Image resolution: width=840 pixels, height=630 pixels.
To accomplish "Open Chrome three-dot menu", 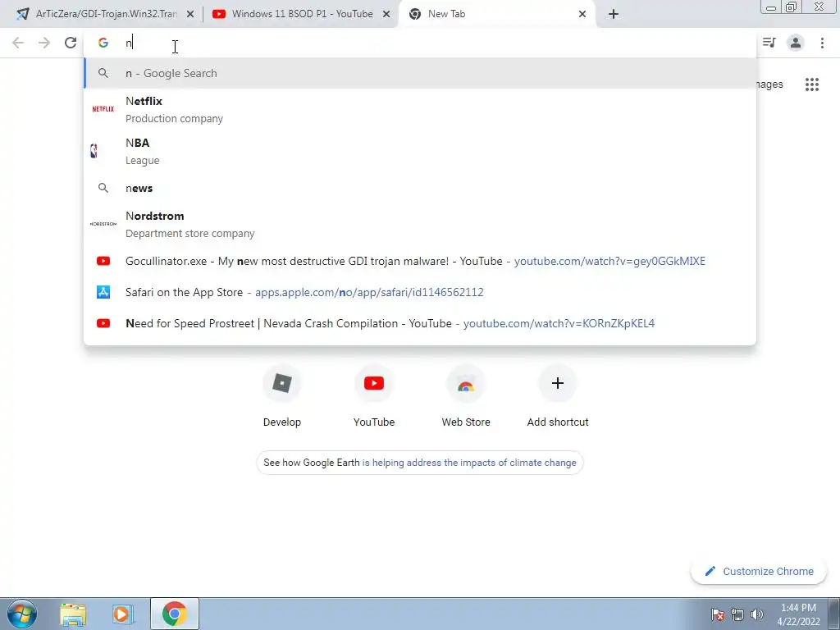I will [x=822, y=43].
